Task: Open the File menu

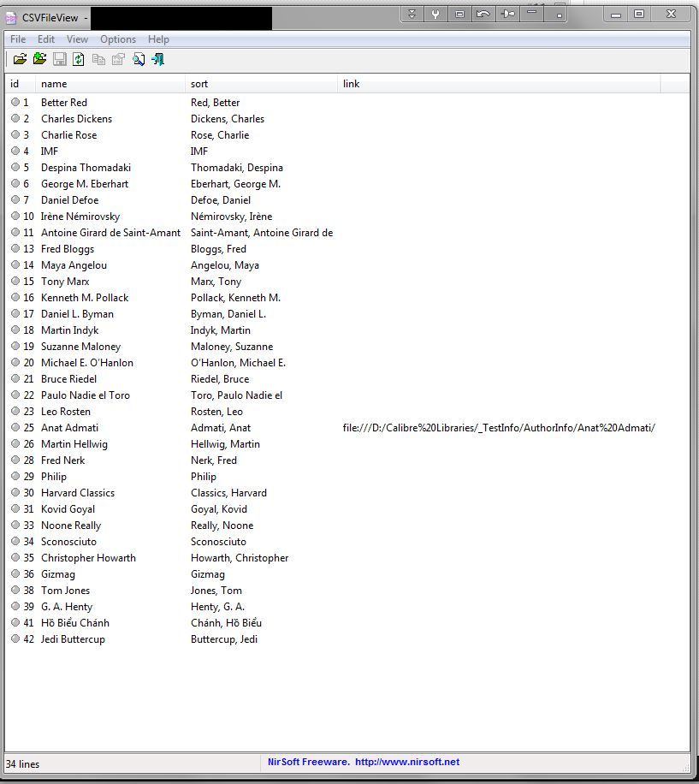Action: (x=18, y=39)
